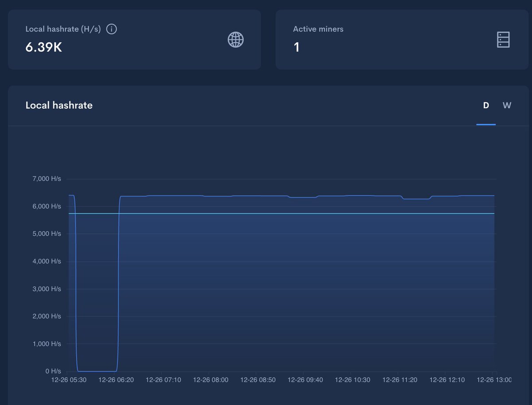
Task: Enable daily timeframe display
Action: (x=486, y=105)
